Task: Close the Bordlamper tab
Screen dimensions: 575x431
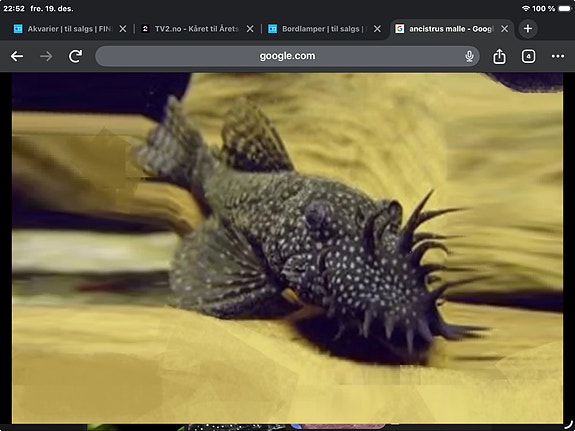Action: pos(377,29)
